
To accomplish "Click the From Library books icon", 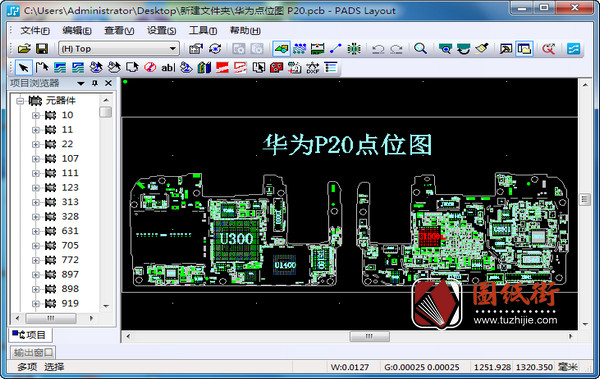I will coord(204,68).
